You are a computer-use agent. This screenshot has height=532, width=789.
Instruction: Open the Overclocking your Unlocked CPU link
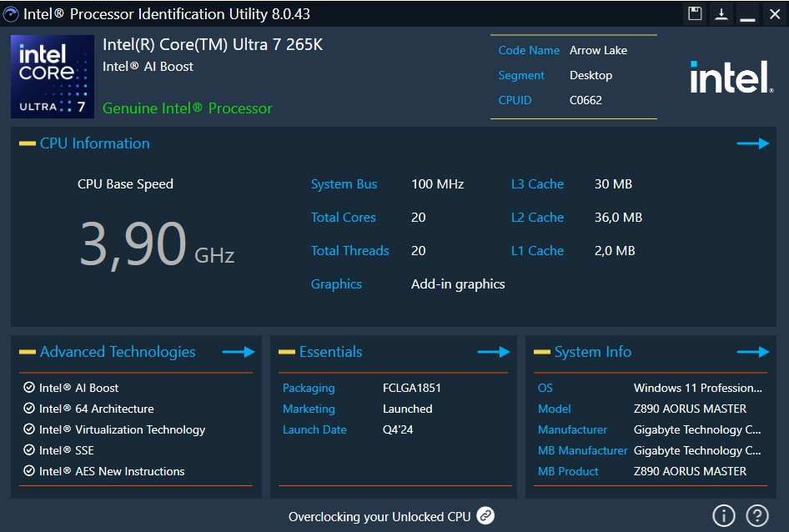(x=379, y=517)
